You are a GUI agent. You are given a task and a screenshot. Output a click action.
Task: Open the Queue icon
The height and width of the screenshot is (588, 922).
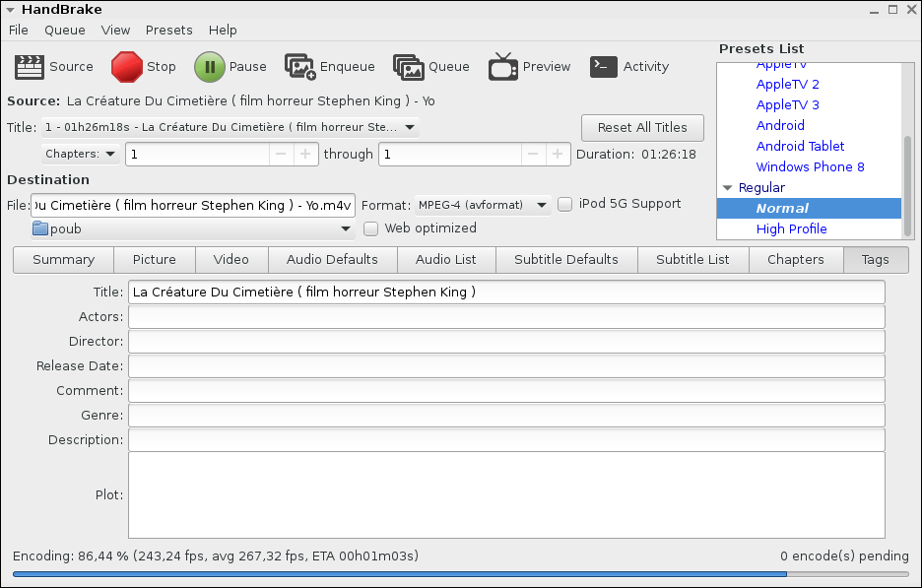coord(409,66)
